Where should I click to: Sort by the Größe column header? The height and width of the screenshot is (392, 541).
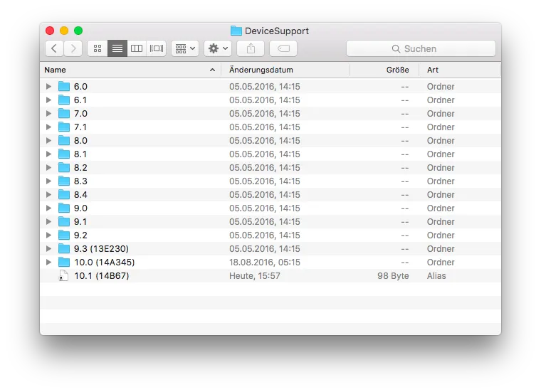(384, 70)
